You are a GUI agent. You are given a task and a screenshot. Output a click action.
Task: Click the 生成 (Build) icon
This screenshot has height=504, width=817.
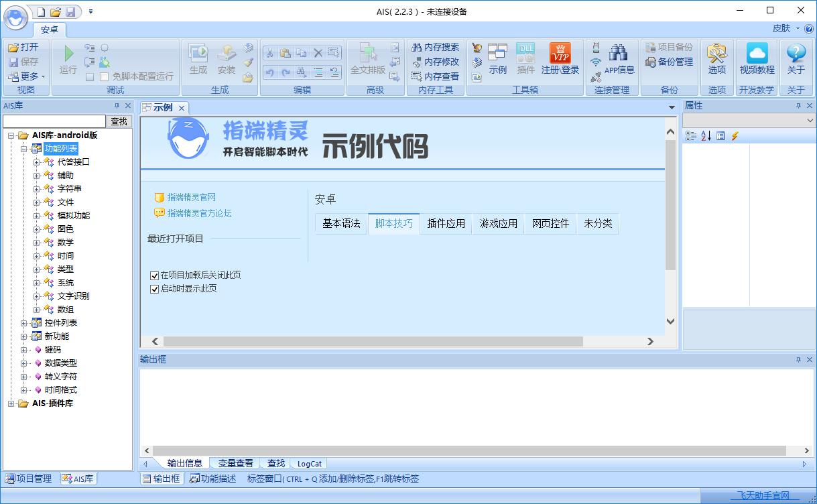[198, 53]
